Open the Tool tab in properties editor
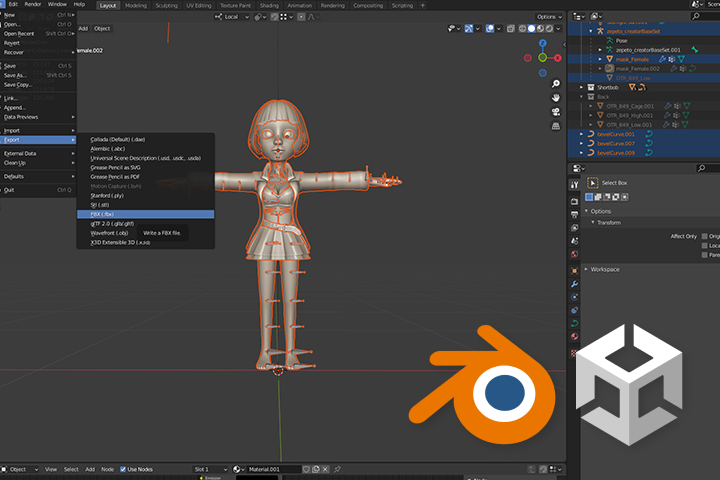Image resolution: width=720 pixels, height=480 pixels. [x=574, y=185]
